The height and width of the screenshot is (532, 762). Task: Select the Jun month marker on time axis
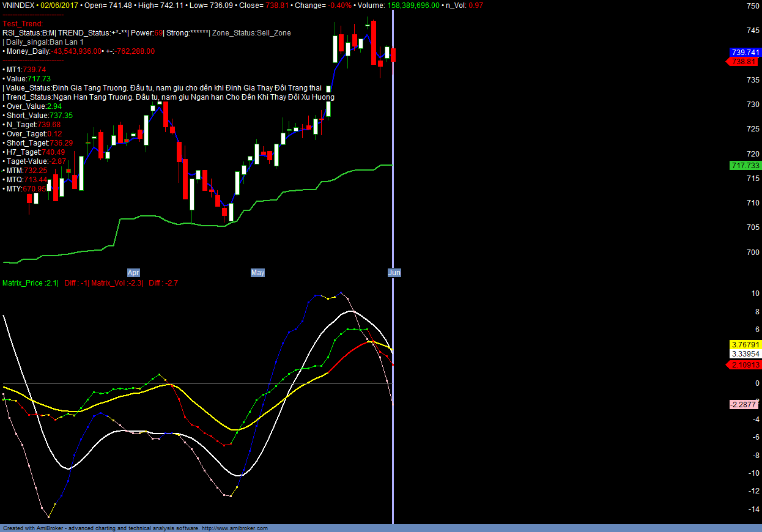click(x=394, y=273)
